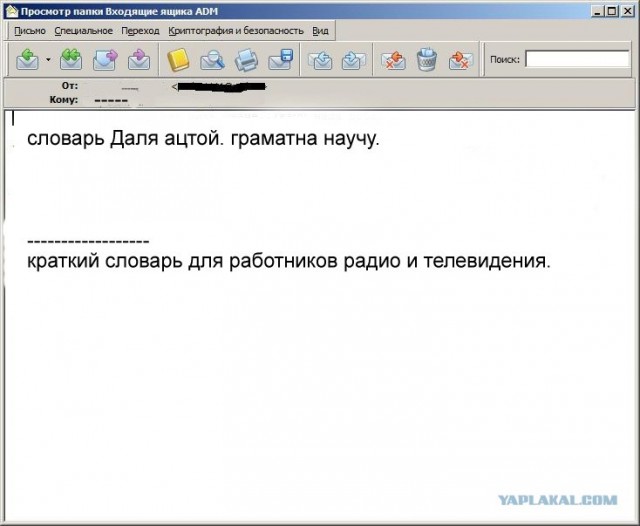Screen dimensions: 640x526
Task: Minimize the message viewer window
Action: click(598, 11)
